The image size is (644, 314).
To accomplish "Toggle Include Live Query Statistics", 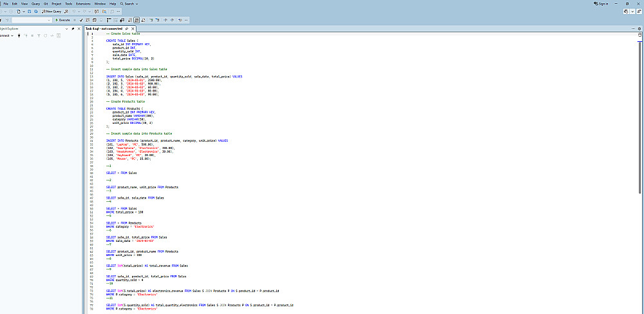I will [116, 20].
